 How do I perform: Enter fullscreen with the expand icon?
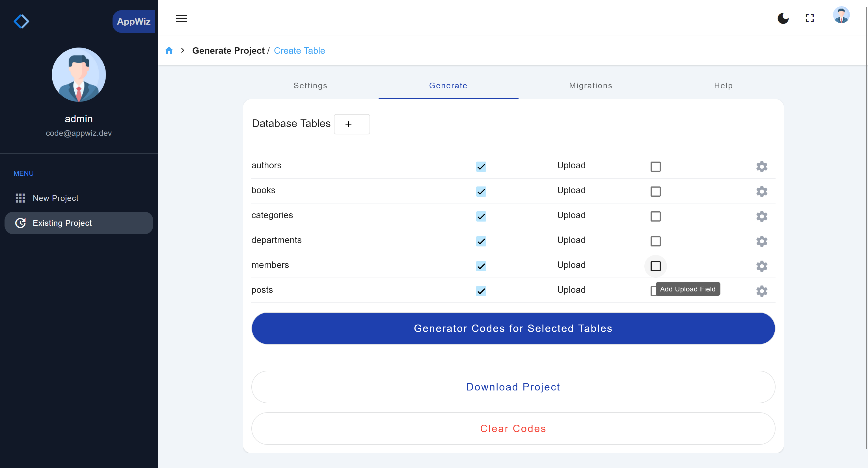[x=809, y=18]
